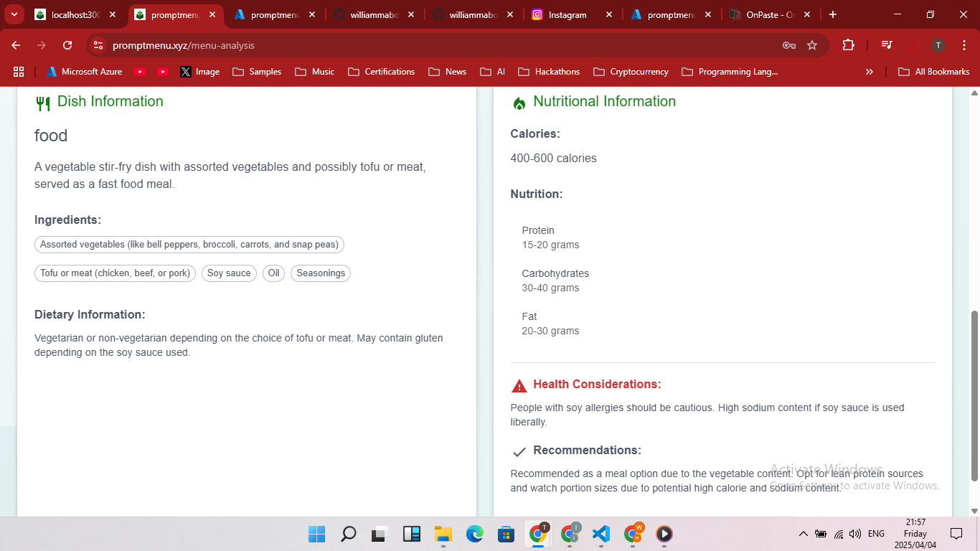Screen dimensions: 980x551
Task: Show hidden system tray icons
Action: click(804, 534)
